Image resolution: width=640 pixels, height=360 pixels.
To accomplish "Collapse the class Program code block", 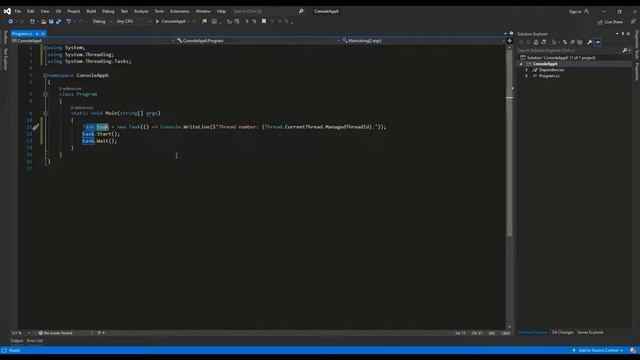I will pyautogui.click(x=45, y=94).
